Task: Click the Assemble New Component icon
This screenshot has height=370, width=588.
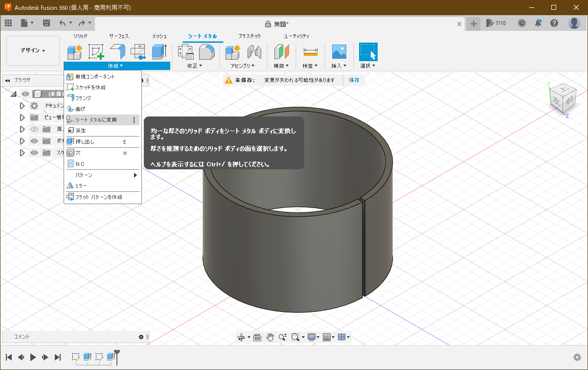Action: tap(233, 51)
